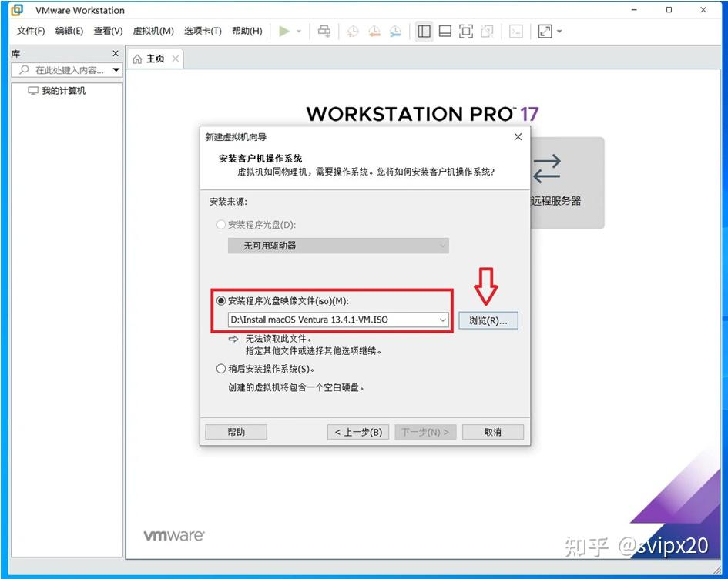Click the library search field
The height and width of the screenshot is (579, 728).
tap(67, 70)
